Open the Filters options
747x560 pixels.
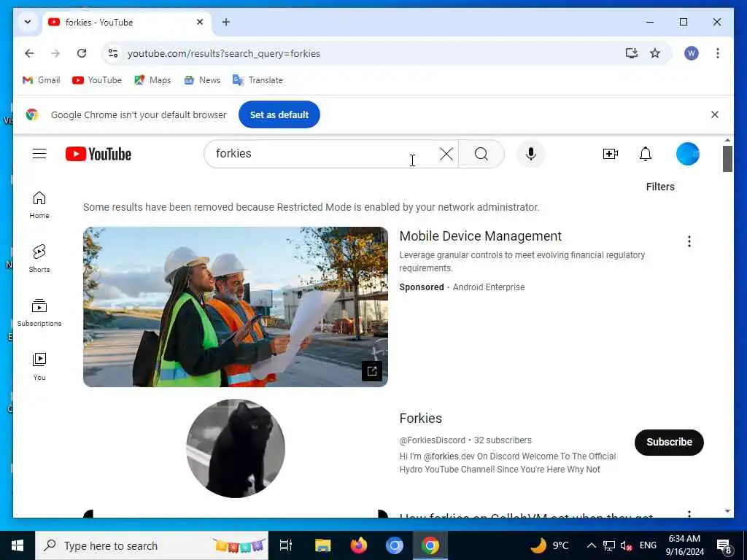pyautogui.click(x=660, y=187)
